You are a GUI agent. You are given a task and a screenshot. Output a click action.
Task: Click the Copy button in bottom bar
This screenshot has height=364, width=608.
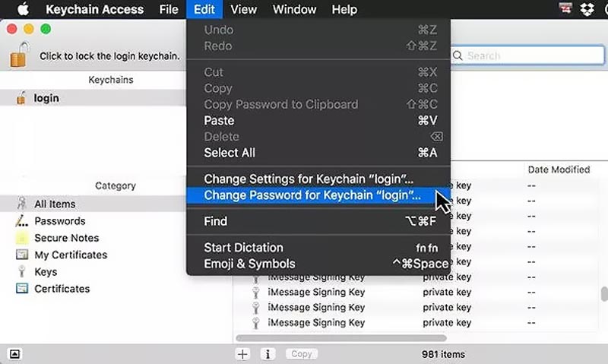tap(301, 354)
